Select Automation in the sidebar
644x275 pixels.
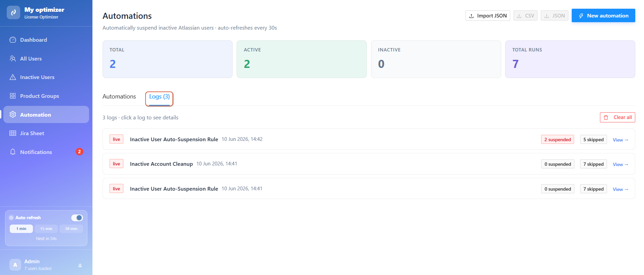point(46,115)
